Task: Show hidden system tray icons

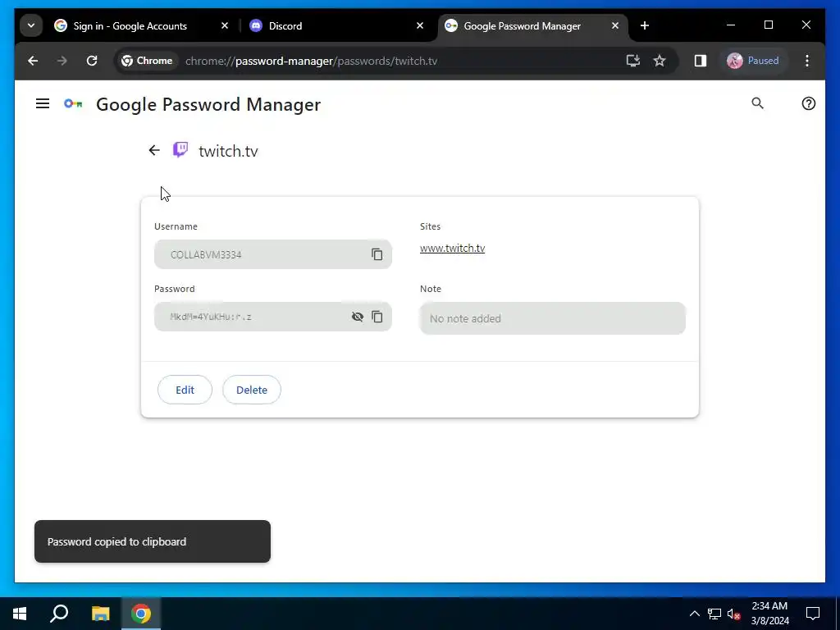Action: pos(694,614)
